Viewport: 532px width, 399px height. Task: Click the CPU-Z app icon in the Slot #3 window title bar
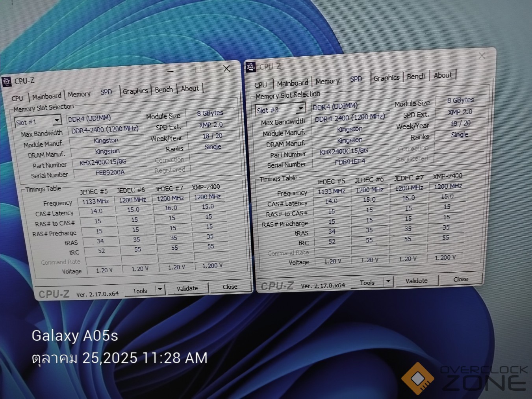251,67
